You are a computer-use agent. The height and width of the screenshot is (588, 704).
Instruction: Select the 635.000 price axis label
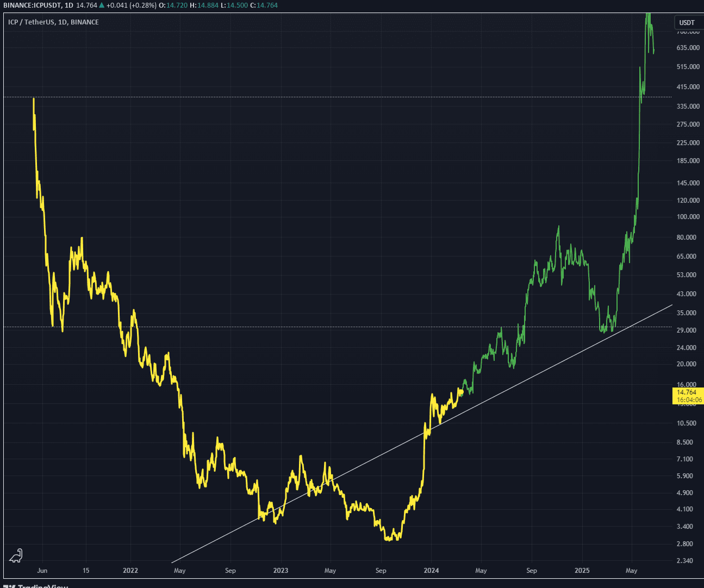pos(688,48)
